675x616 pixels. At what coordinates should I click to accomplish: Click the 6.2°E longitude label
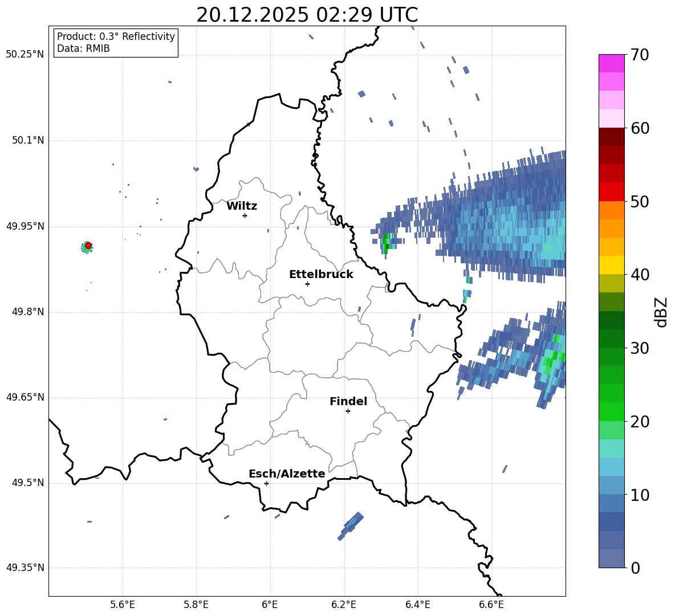tap(344, 605)
